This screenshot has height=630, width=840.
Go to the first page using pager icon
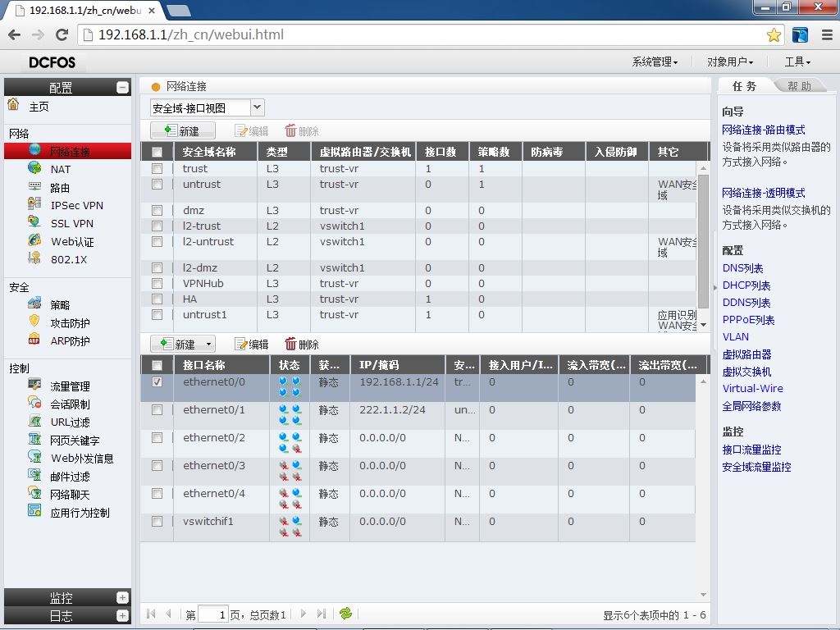[x=151, y=614]
